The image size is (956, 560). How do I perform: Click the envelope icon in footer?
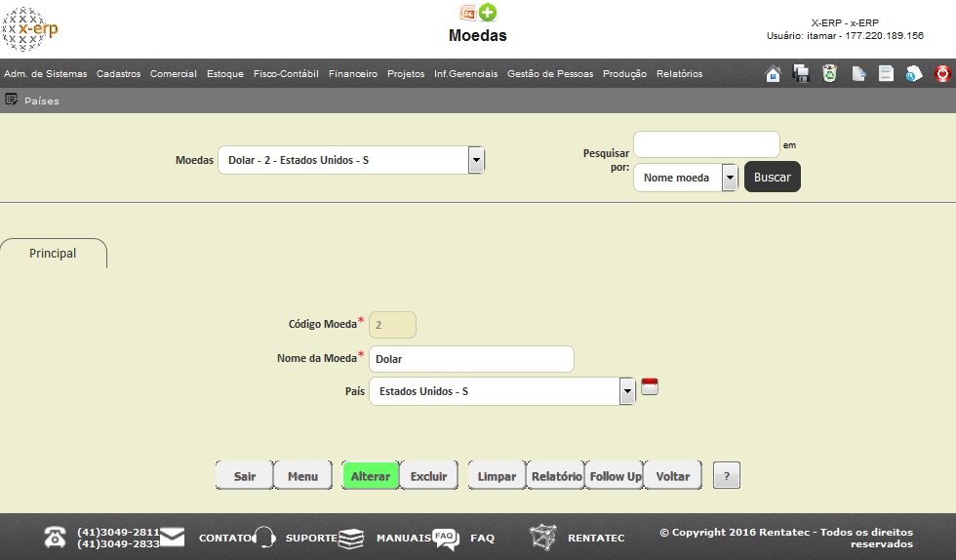pos(172,538)
